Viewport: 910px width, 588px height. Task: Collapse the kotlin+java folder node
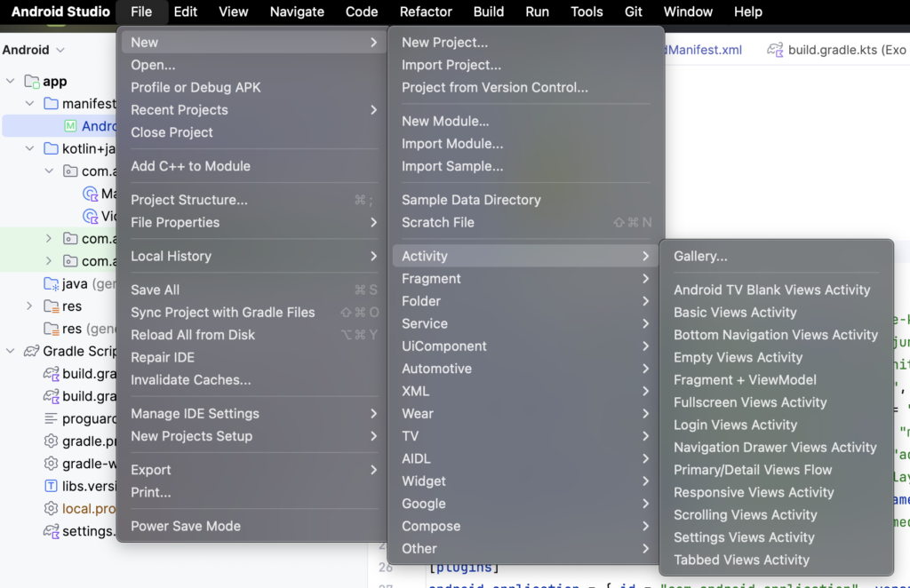coord(29,148)
